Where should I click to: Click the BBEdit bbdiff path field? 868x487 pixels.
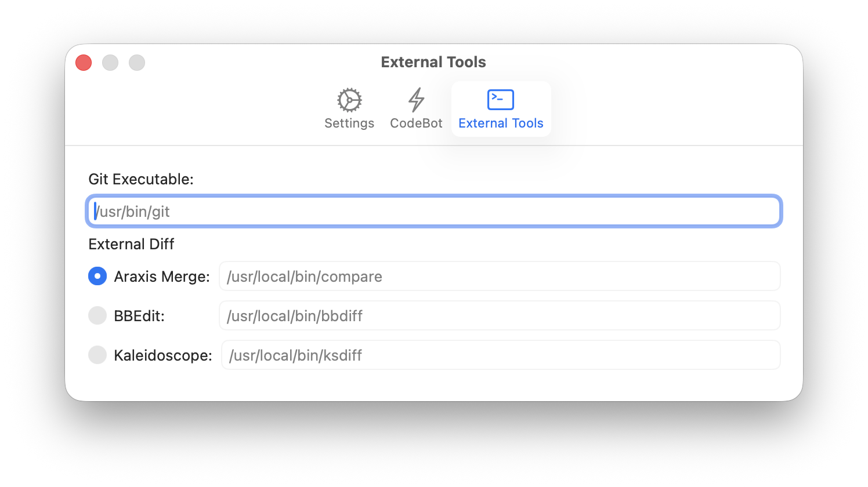click(x=500, y=315)
